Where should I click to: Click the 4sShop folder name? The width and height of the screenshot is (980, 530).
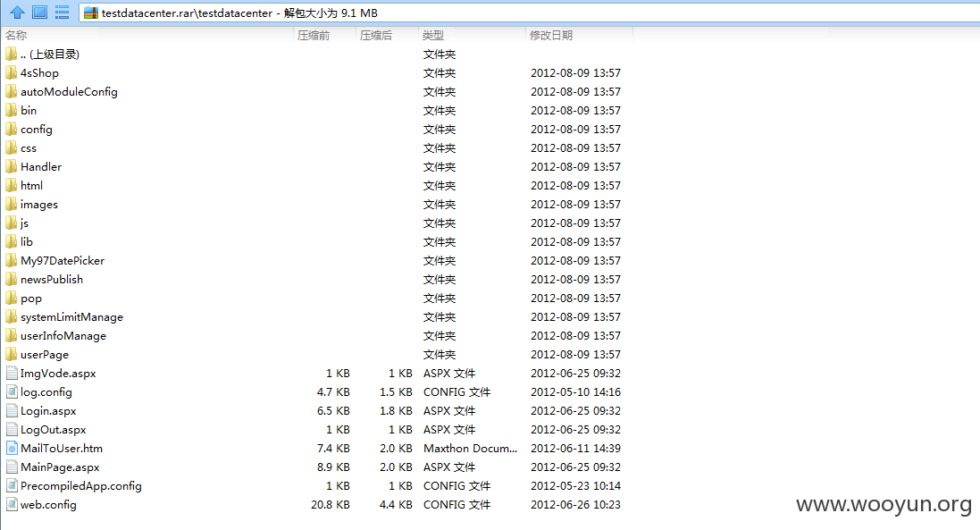click(39, 73)
